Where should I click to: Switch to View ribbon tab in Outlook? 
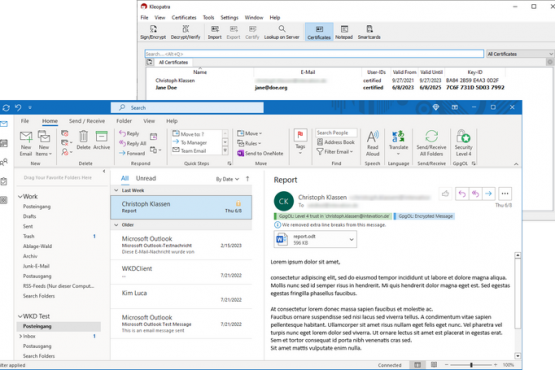click(x=149, y=121)
